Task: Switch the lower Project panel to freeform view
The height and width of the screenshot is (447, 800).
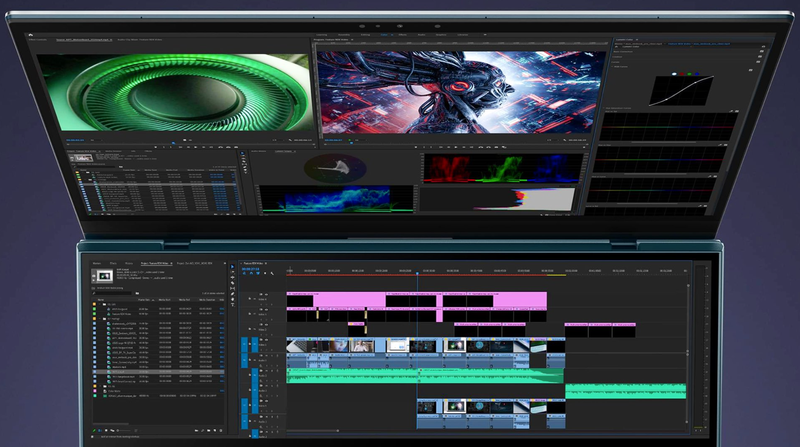Action: pos(112,430)
